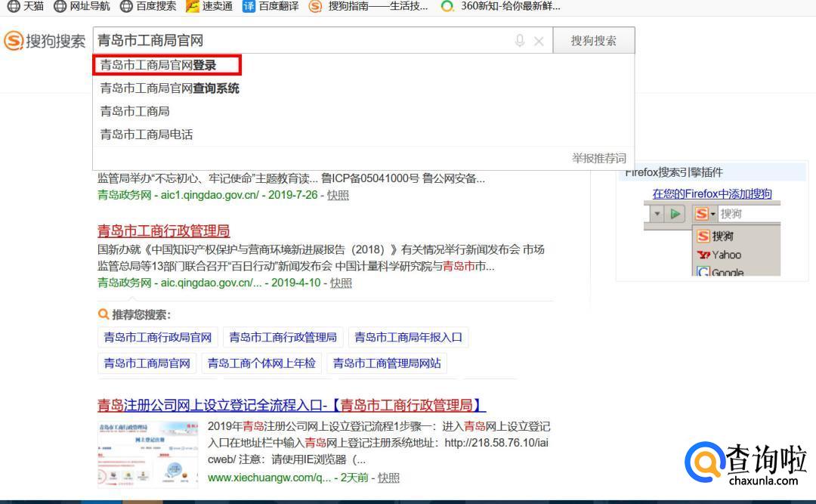
Task: Click the result thumbnail for 青岛注册公司
Action: (x=148, y=454)
